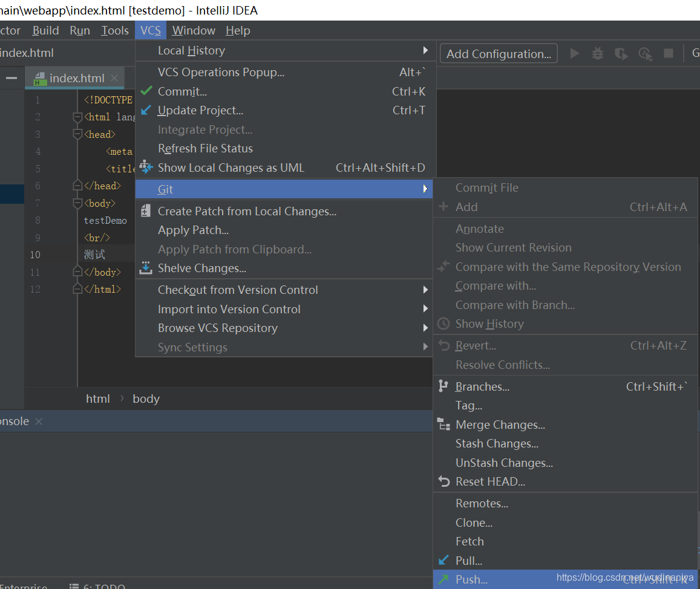Select Fetch in Git submenu
The height and width of the screenshot is (589, 700).
(565, 541)
